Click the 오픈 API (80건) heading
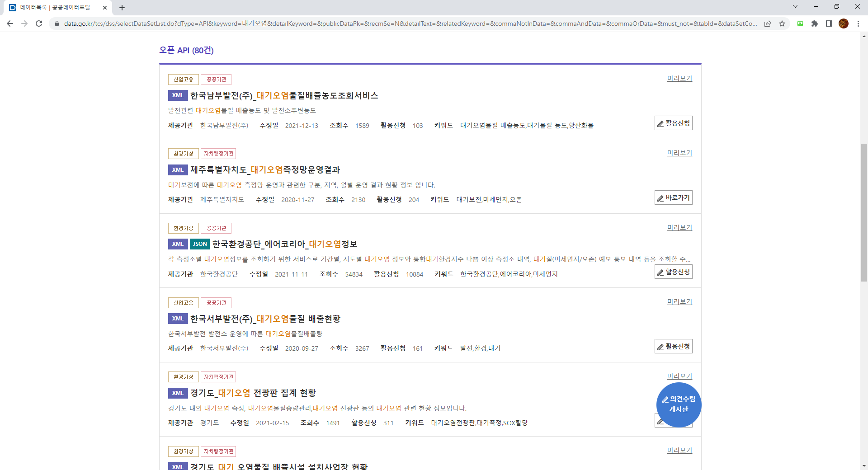The width and height of the screenshot is (868, 470). point(186,50)
